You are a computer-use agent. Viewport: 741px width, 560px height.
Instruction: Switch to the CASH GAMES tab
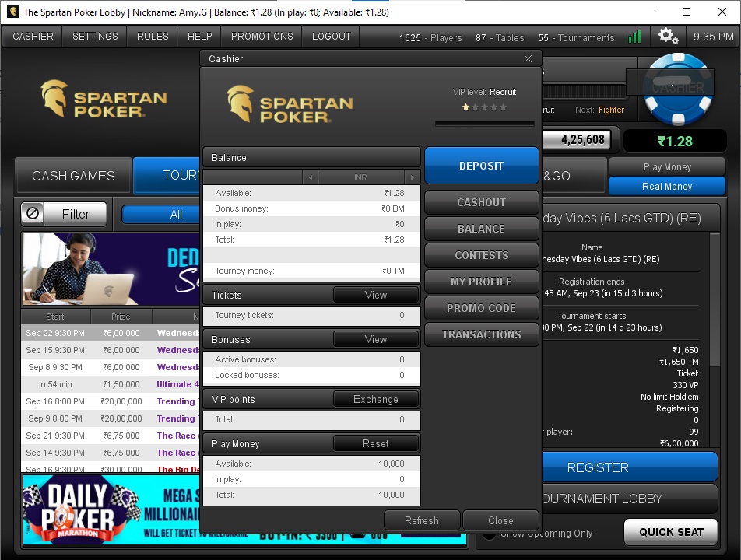73,176
